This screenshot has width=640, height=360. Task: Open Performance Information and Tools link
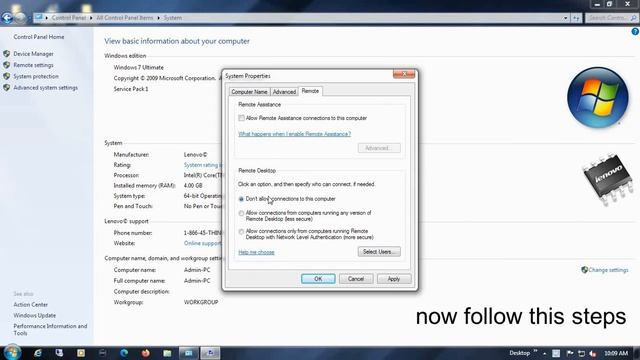[50, 329]
